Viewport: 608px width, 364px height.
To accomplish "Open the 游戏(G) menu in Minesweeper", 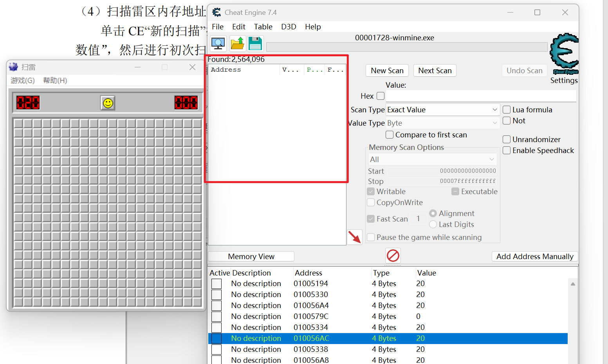I will point(23,80).
